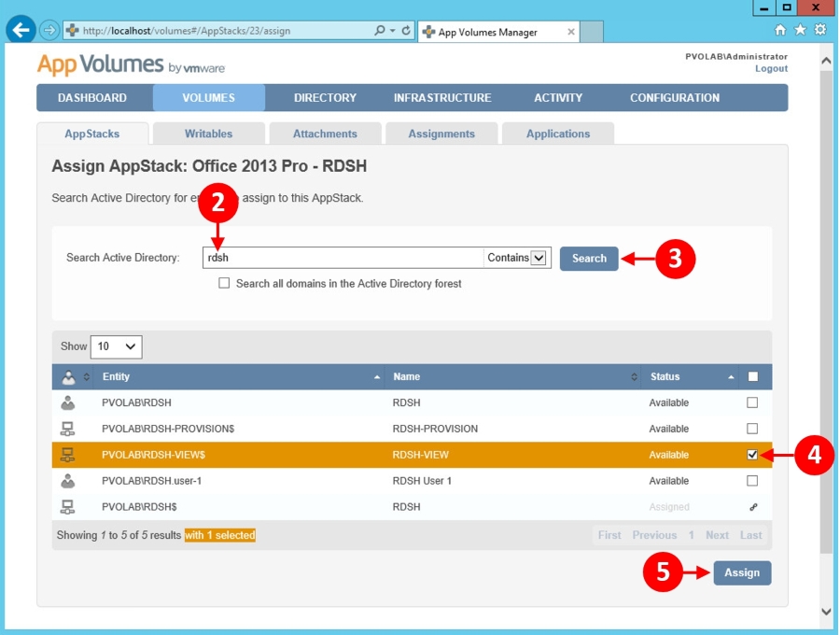Click the RDSH-VIEW name cell
This screenshot has width=840, height=635.
421,455
